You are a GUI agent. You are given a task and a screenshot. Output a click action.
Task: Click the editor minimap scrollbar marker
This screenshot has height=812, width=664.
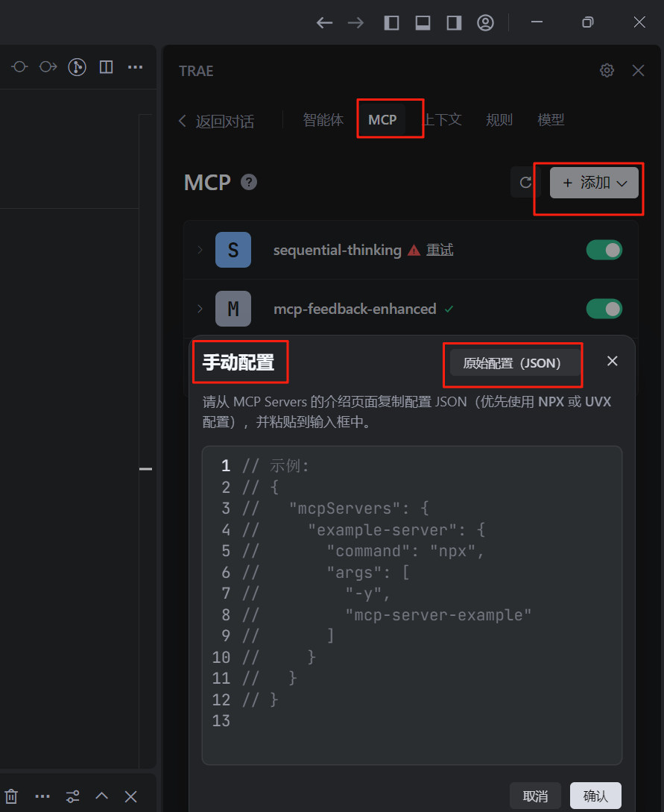146,469
